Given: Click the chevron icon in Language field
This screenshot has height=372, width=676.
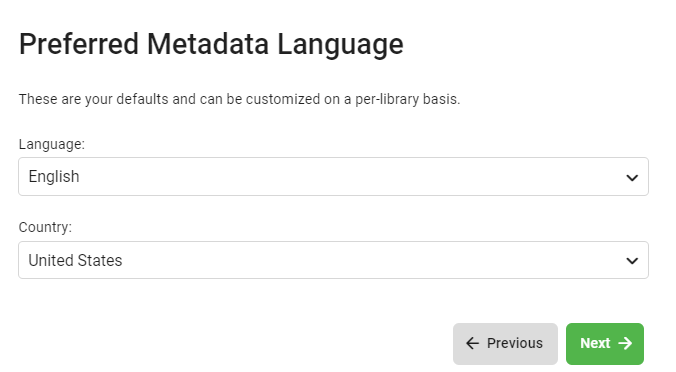Looking at the screenshot, I should tap(632, 177).
